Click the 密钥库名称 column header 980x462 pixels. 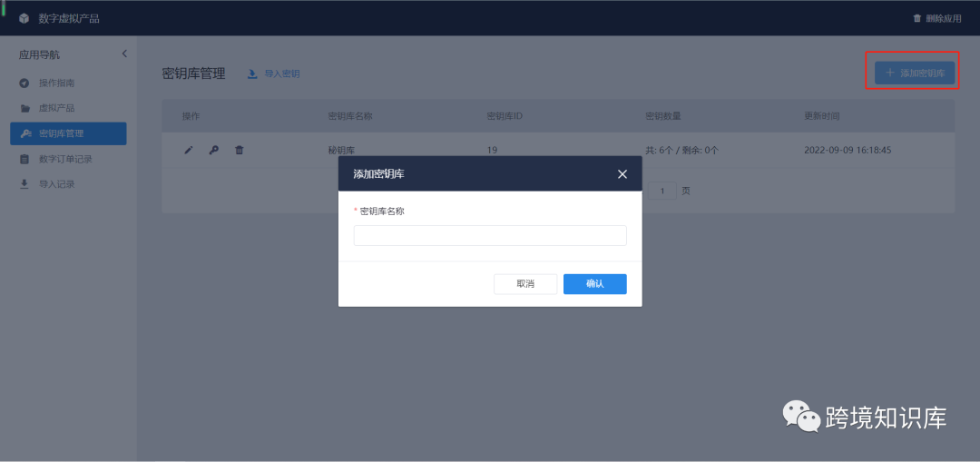tap(350, 116)
